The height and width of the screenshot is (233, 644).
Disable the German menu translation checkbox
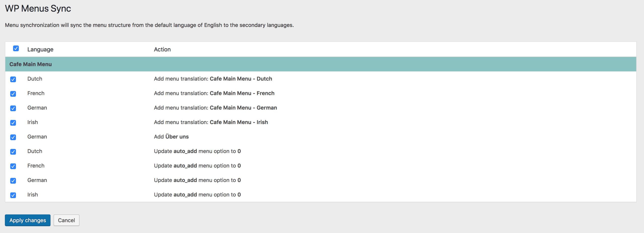tap(13, 108)
